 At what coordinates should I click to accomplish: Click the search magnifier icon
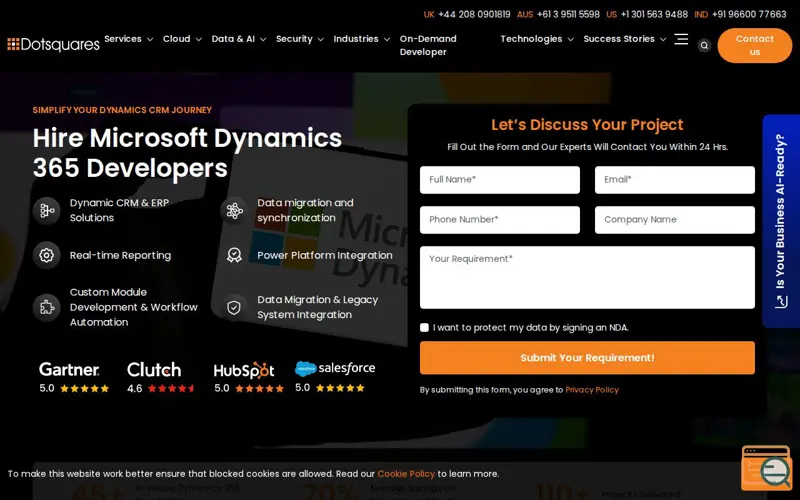704,45
